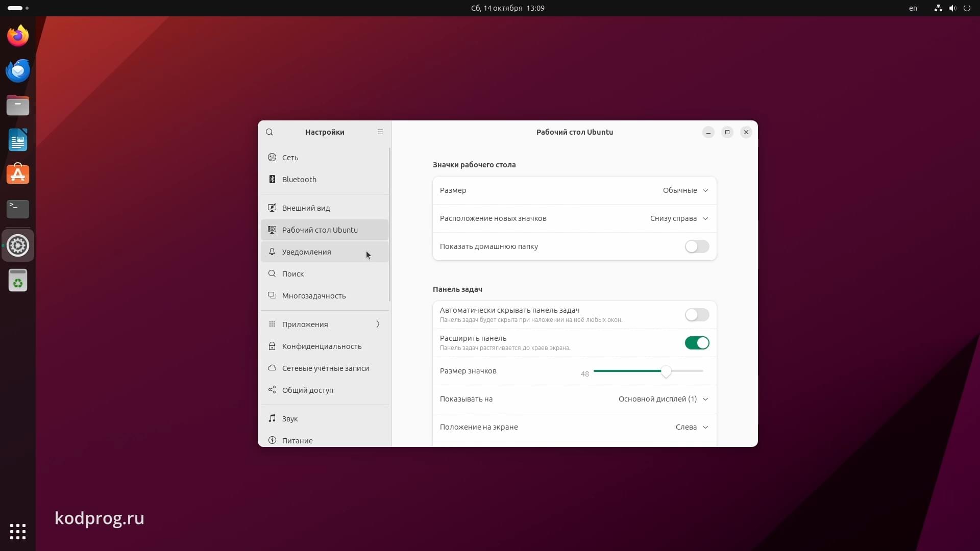
Task: Click the lock icon beside Конфиденциальность
Action: tap(272, 346)
